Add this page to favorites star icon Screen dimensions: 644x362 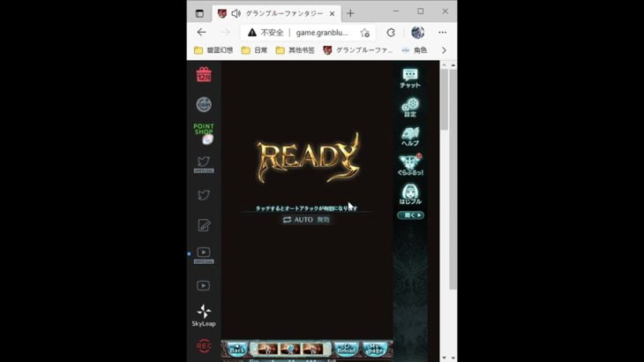click(364, 33)
